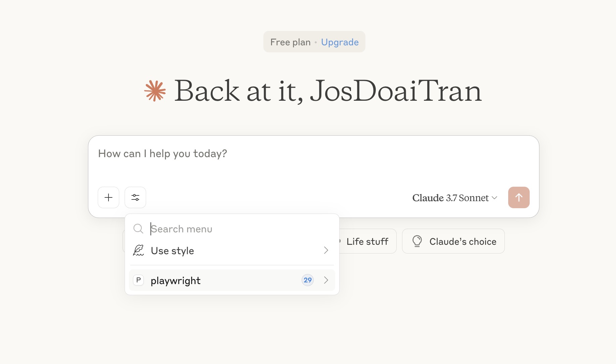Viewport: 616px width, 364px height.
Task: Expand playwright tools submenu chevron
Action: coord(326,280)
